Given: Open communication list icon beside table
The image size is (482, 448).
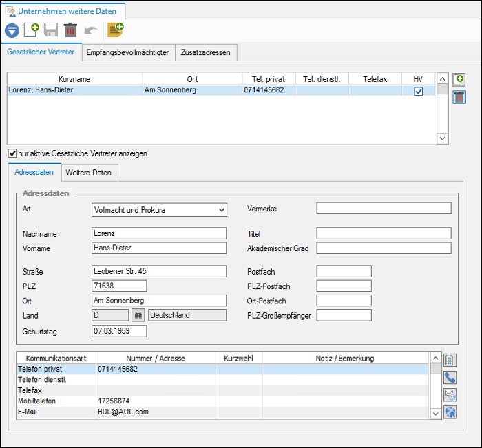Looking at the screenshot, I should tap(450, 360).
